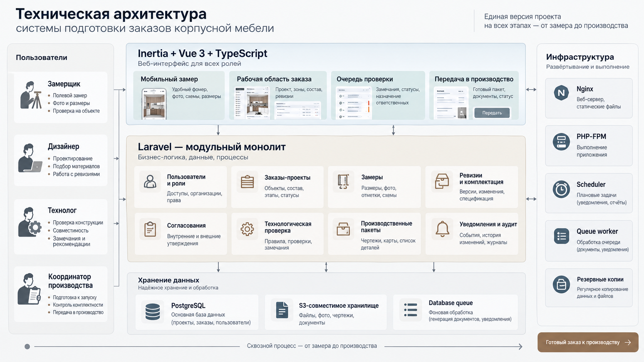Click the Передать button
The height and width of the screenshot is (362, 644).
click(x=492, y=113)
